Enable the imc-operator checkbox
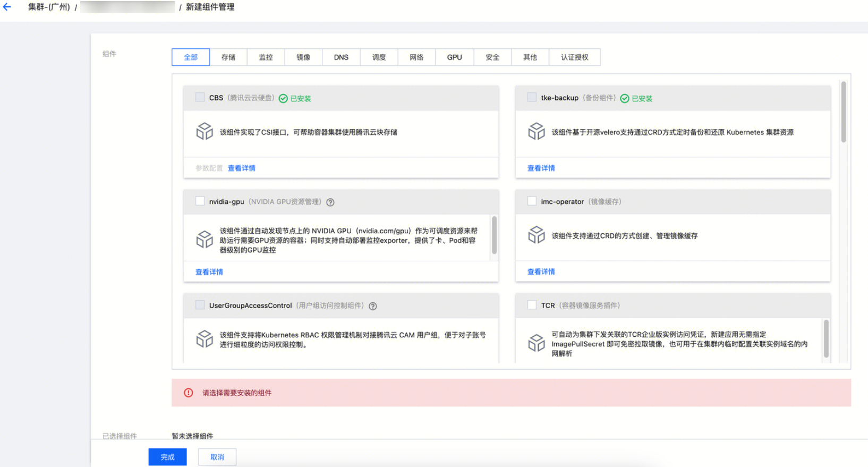 532,201
